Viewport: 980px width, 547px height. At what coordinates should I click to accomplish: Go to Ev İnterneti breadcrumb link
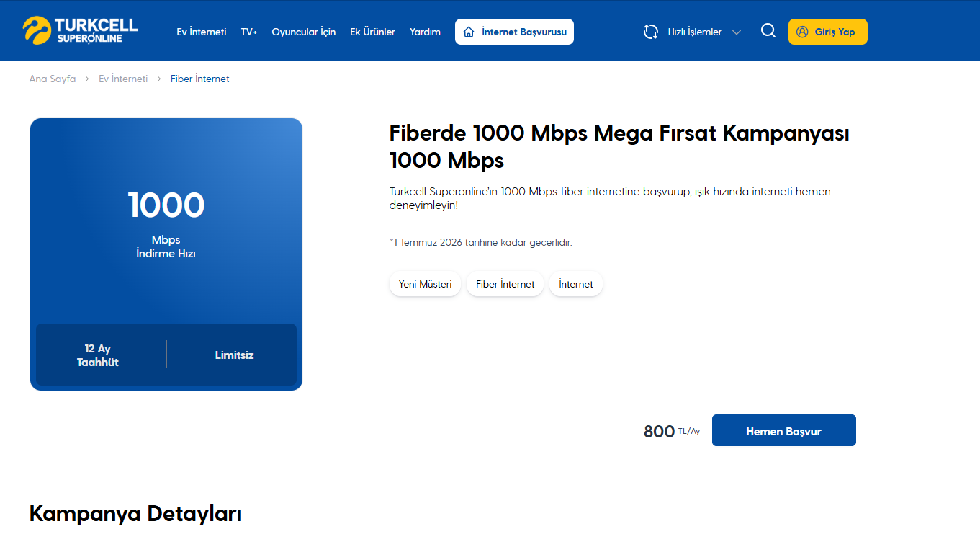123,79
